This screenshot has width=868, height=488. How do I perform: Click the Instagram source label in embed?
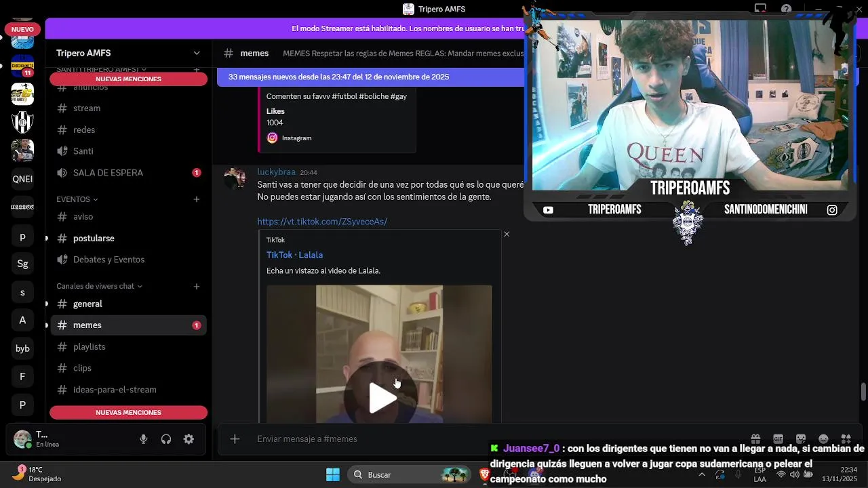[296, 138]
